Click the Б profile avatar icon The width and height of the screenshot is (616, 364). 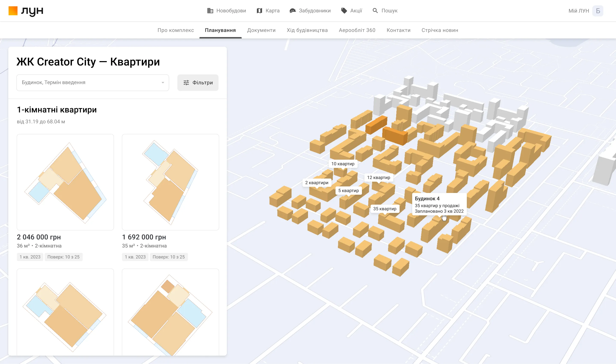point(598,11)
